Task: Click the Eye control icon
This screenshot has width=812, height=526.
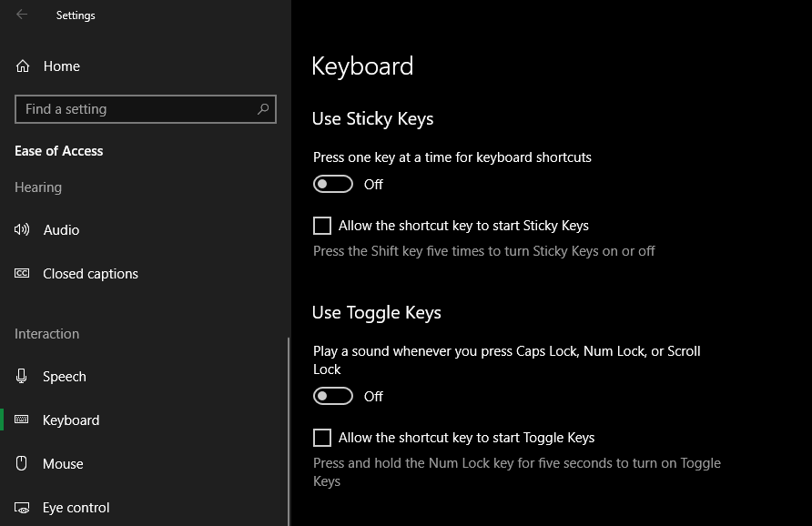Action: [x=21, y=507]
